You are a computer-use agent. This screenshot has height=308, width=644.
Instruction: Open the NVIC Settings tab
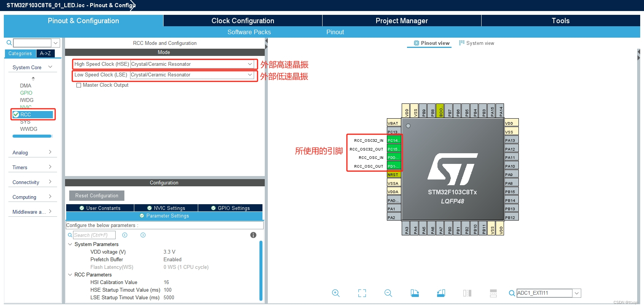(x=166, y=208)
